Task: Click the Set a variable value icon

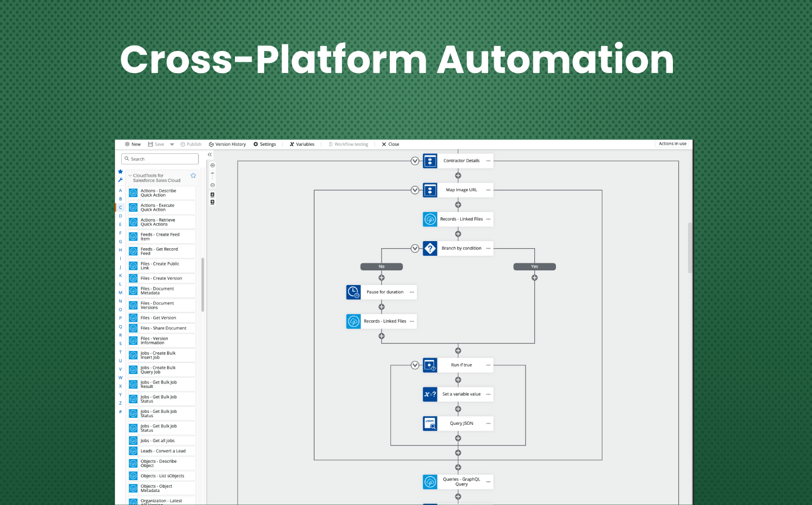Action: pyautogui.click(x=430, y=394)
